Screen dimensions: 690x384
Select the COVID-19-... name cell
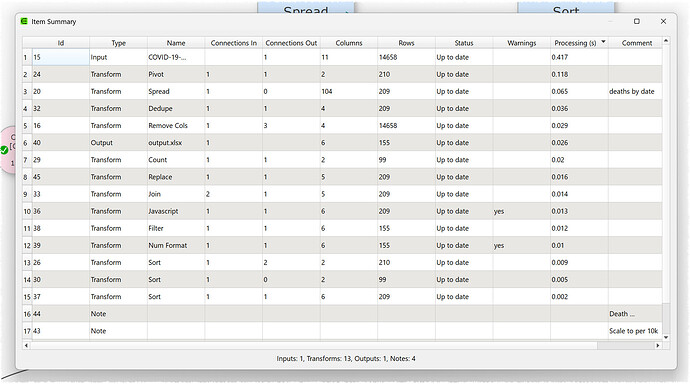coord(176,57)
